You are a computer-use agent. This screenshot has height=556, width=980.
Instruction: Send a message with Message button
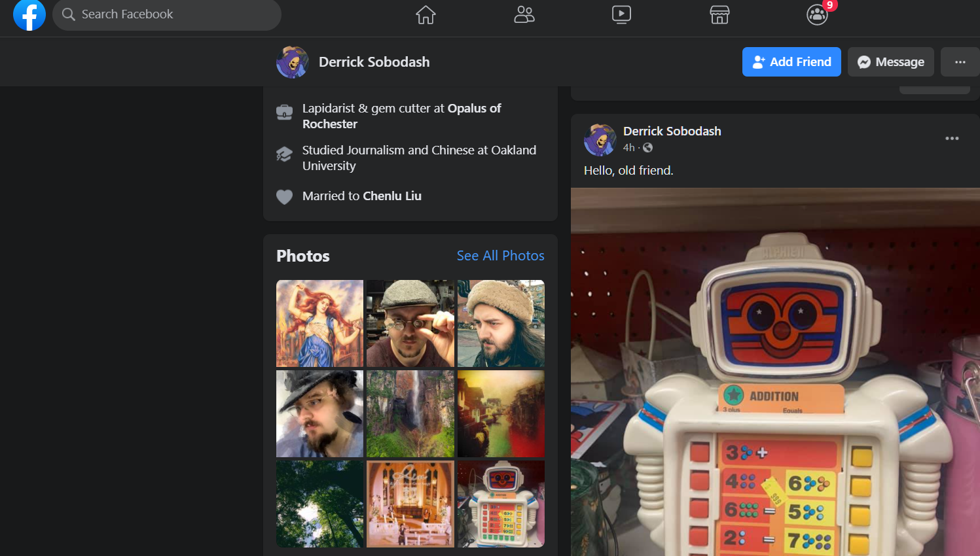pos(891,62)
